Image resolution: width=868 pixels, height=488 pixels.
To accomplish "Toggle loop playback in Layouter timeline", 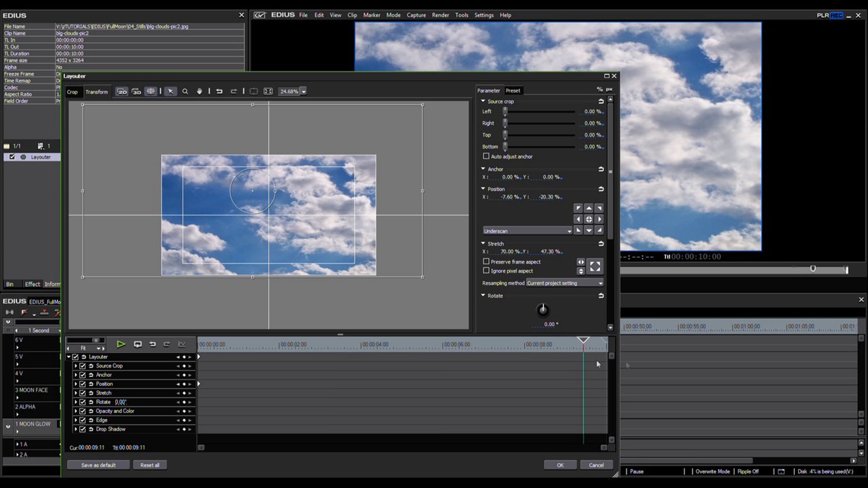I will pyautogui.click(x=138, y=344).
